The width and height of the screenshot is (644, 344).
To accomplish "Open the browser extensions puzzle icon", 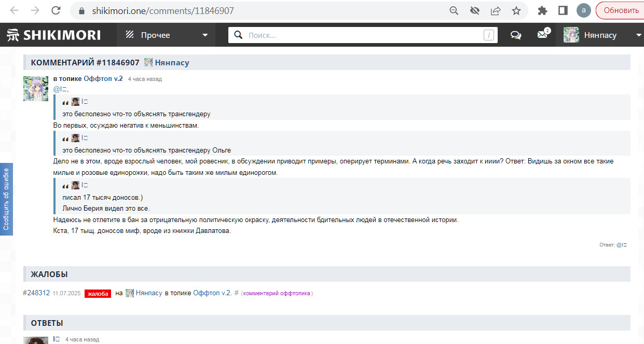I will [x=543, y=10].
